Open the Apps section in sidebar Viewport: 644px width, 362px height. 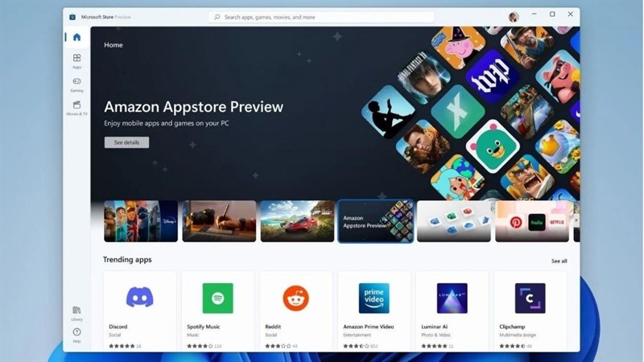76,61
